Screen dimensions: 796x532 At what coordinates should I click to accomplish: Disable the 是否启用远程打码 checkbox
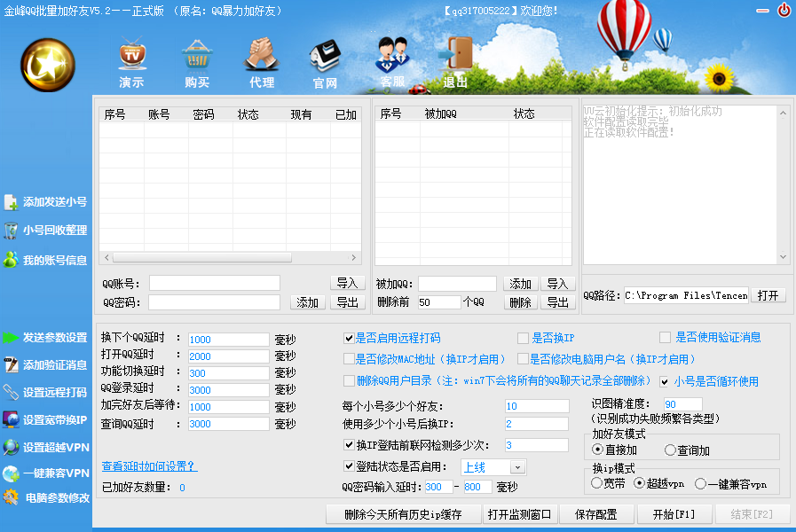coord(349,338)
